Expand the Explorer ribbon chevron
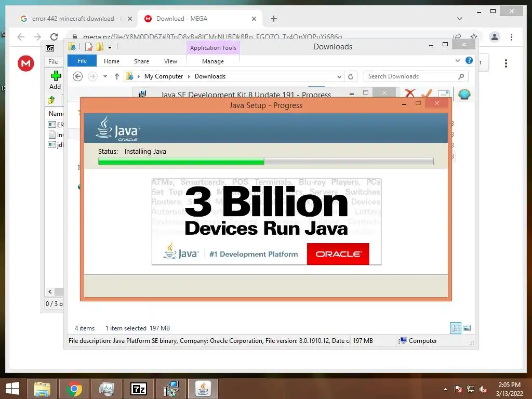Viewport: 532px width, 399px height. click(457, 61)
